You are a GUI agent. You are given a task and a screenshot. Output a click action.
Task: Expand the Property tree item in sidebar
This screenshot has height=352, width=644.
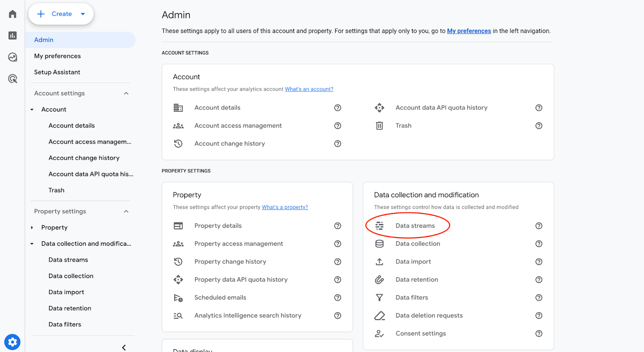[x=32, y=228]
